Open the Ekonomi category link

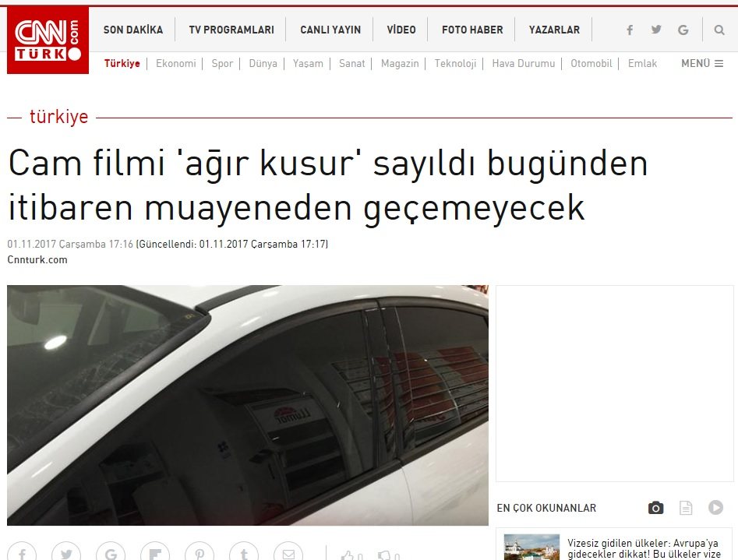tap(176, 63)
